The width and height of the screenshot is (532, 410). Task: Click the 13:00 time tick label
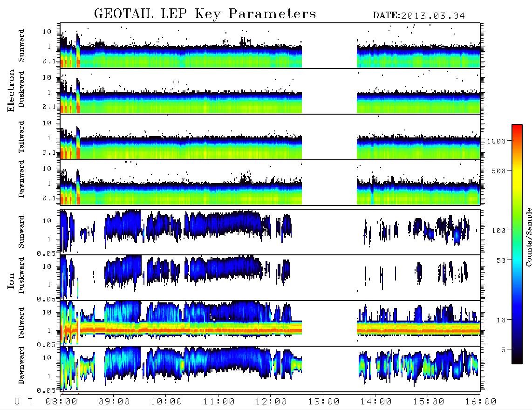point(324,402)
